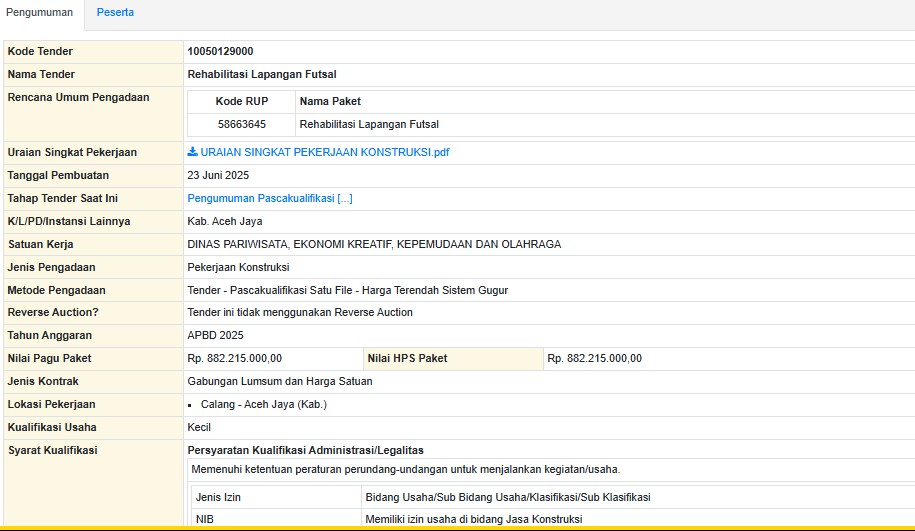Click the Jenis Izin table header
915x531 pixels.
[218, 497]
